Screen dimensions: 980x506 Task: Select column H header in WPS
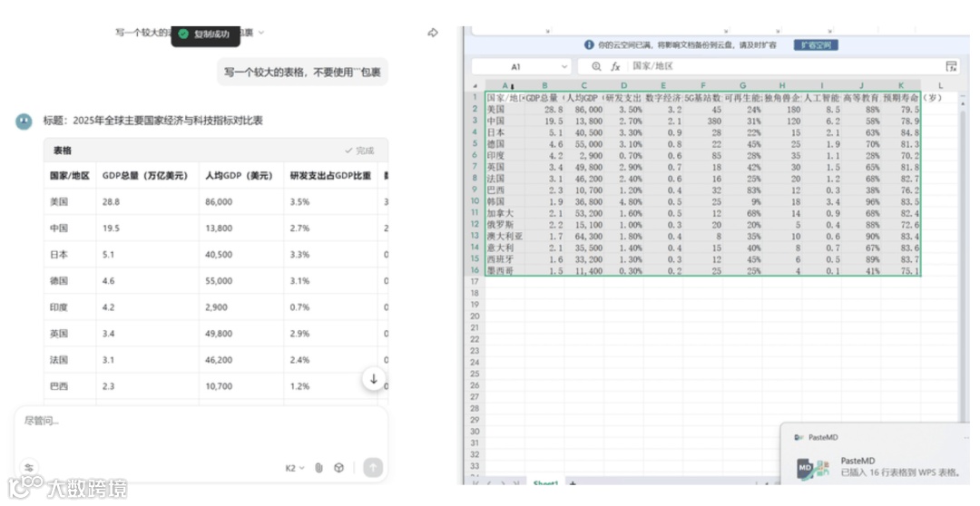tap(782, 85)
